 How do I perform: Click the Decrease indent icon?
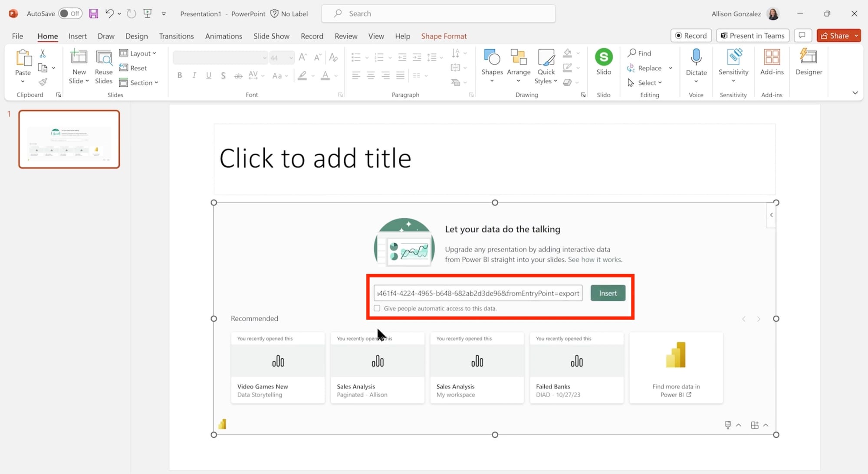pos(402,57)
